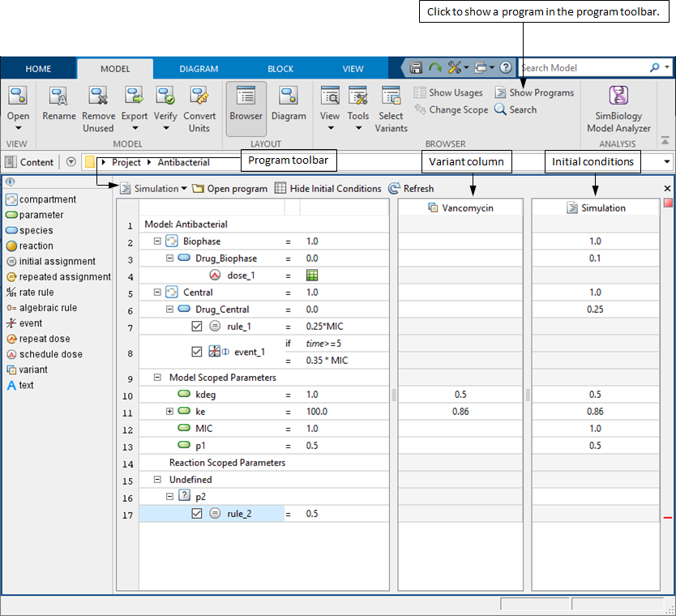The image size is (676, 616).
Task: Expand the ke parameter node
Action: (x=169, y=412)
